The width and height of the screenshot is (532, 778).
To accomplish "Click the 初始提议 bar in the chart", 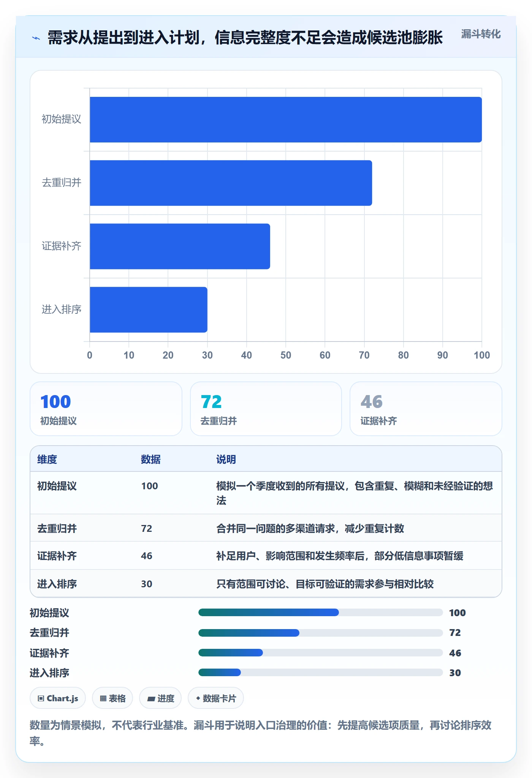I will [286, 120].
